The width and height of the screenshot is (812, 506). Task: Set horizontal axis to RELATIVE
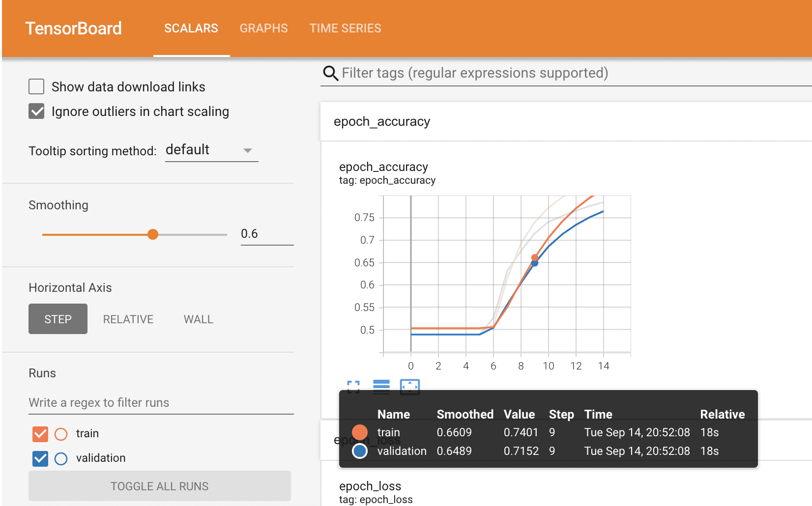coord(128,319)
